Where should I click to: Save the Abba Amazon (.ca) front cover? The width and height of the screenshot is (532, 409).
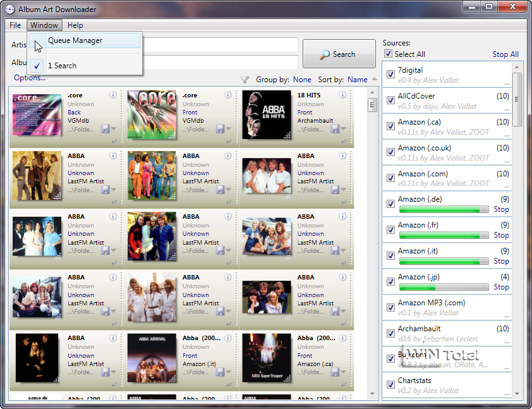(336, 372)
